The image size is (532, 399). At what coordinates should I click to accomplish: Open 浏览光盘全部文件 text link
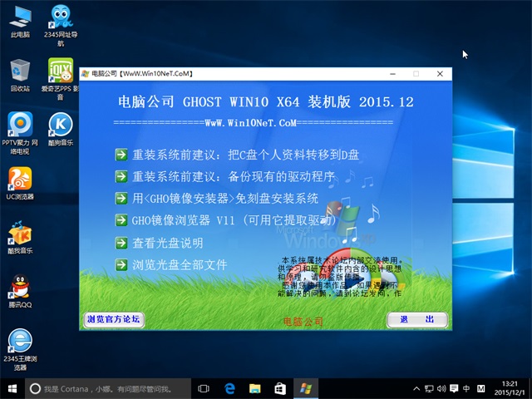point(180,264)
